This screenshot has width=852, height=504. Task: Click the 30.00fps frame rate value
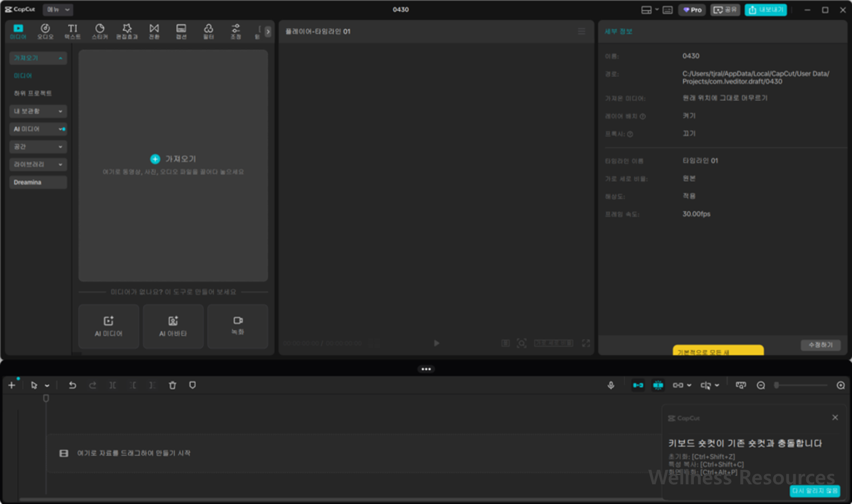[697, 214]
